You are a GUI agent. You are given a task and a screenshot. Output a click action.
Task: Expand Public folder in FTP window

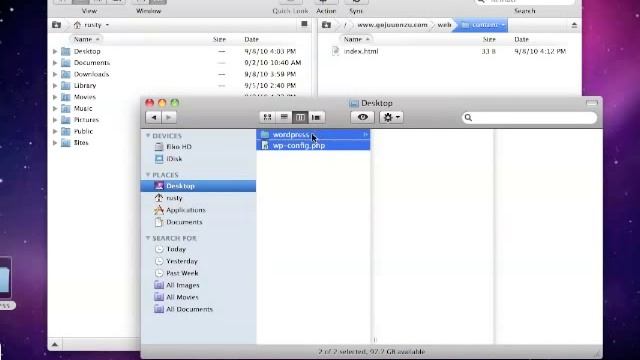(55, 131)
